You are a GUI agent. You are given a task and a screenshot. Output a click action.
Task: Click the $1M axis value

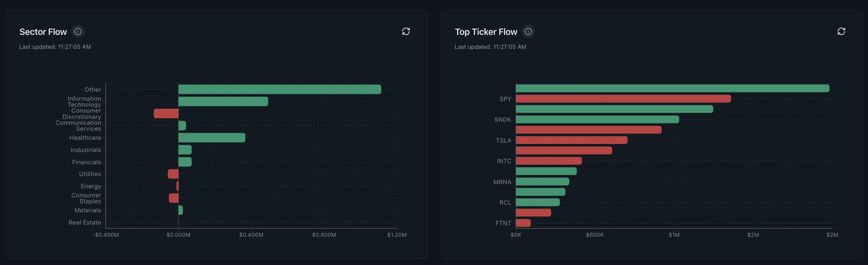(x=674, y=235)
